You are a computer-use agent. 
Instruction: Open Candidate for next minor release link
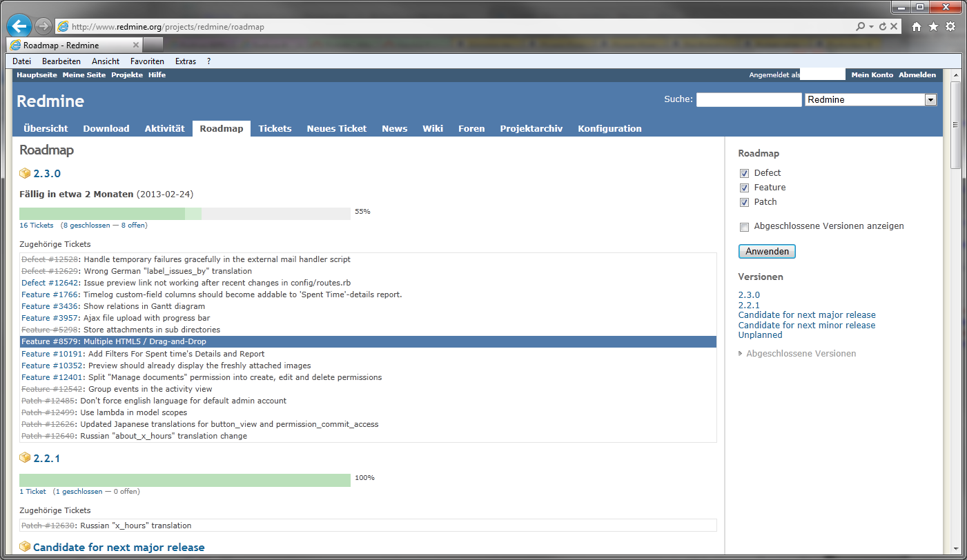pos(807,325)
